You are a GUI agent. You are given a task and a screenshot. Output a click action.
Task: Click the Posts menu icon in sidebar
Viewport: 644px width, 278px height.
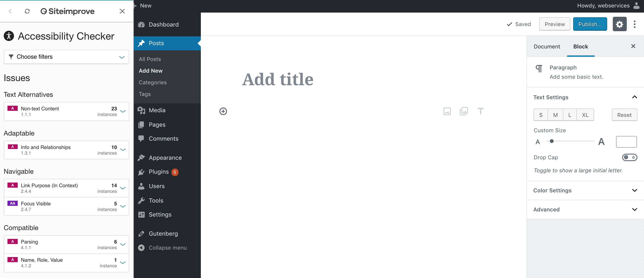[141, 43]
